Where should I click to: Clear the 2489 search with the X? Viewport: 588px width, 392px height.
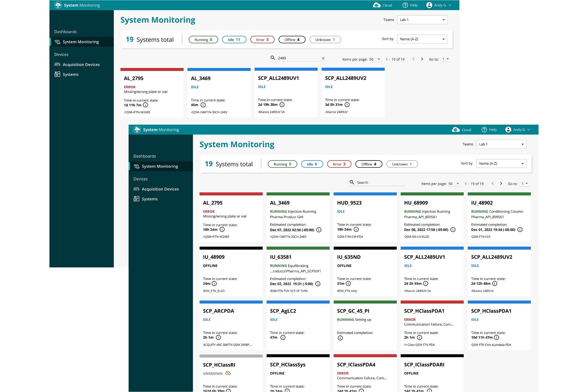click(323, 58)
